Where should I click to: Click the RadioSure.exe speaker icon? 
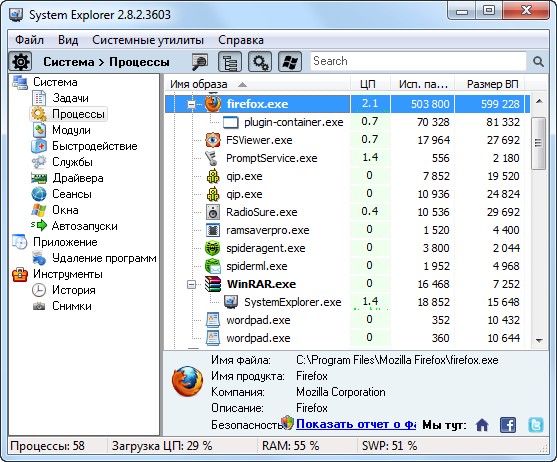(x=213, y=212)
